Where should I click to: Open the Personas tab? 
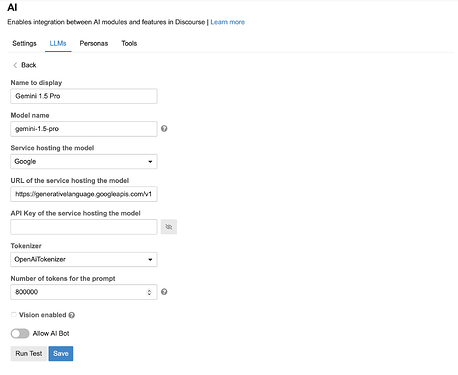tap(94, 43)
